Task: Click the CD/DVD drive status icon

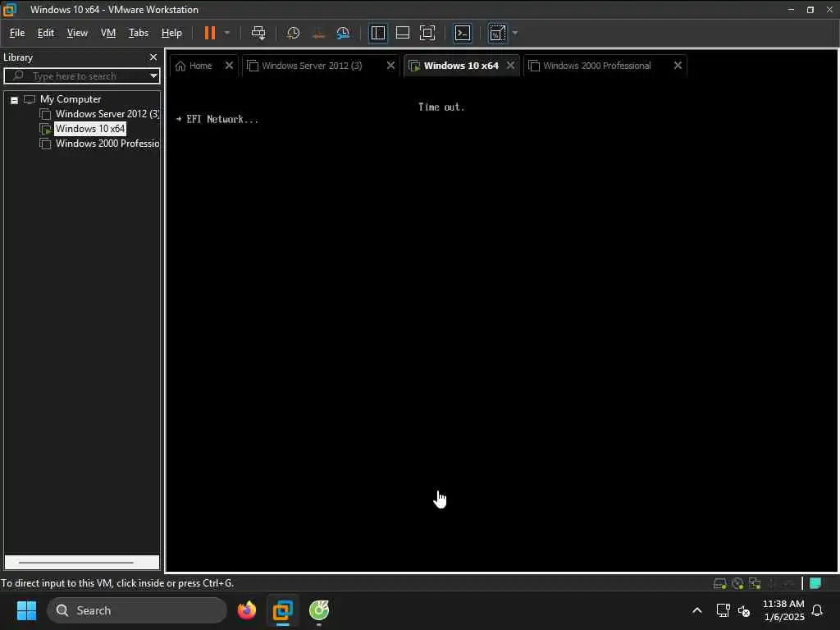Action: click(x=737, y=583)
